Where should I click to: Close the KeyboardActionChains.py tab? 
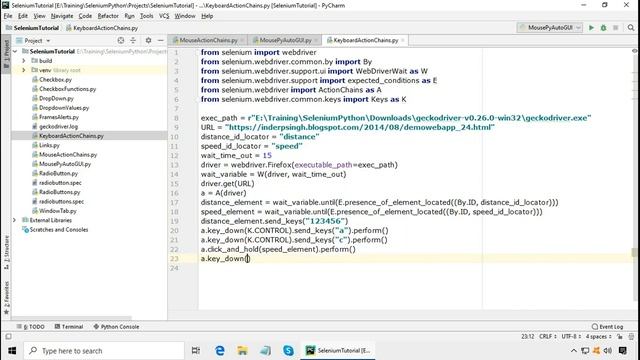[403, 40]
